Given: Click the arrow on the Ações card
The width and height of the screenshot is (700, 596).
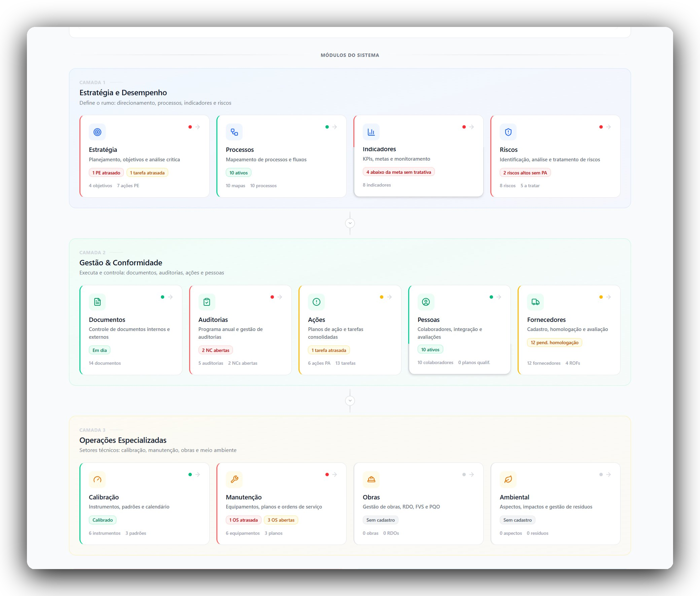Looking at the screenshot, I should tap(389, 297).
